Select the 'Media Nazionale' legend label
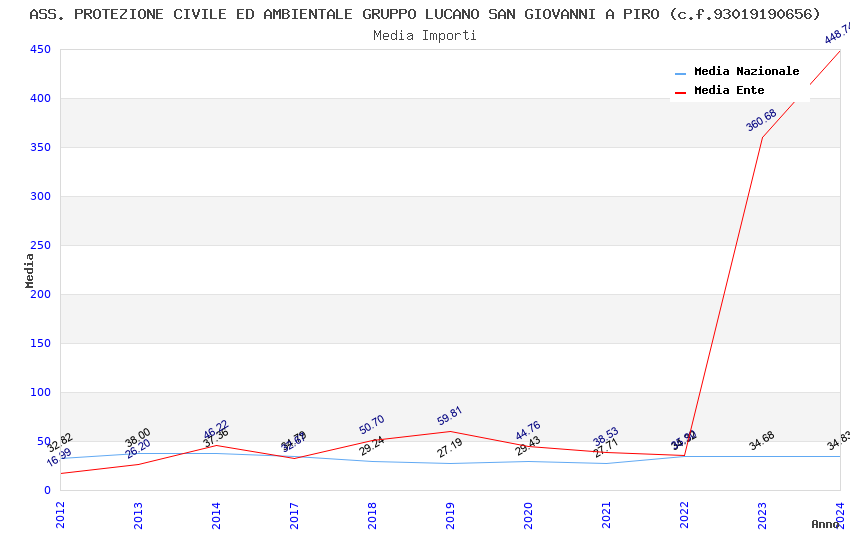 click(x=746, y=71)
